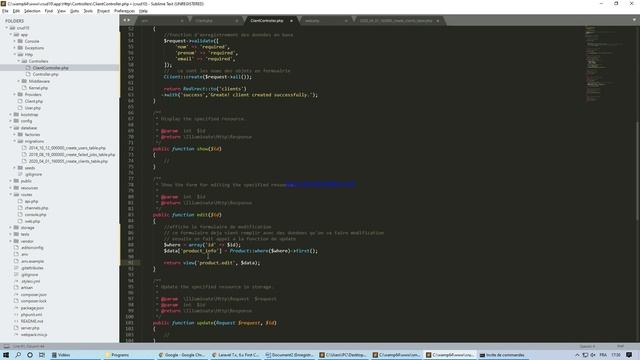Click the factories folder icon

pyautogui.click(x=20, y=134)
